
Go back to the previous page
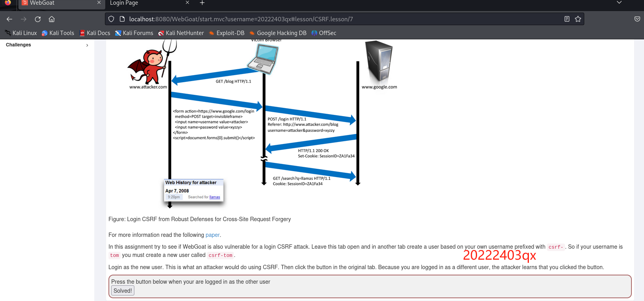tap(9, 19)
